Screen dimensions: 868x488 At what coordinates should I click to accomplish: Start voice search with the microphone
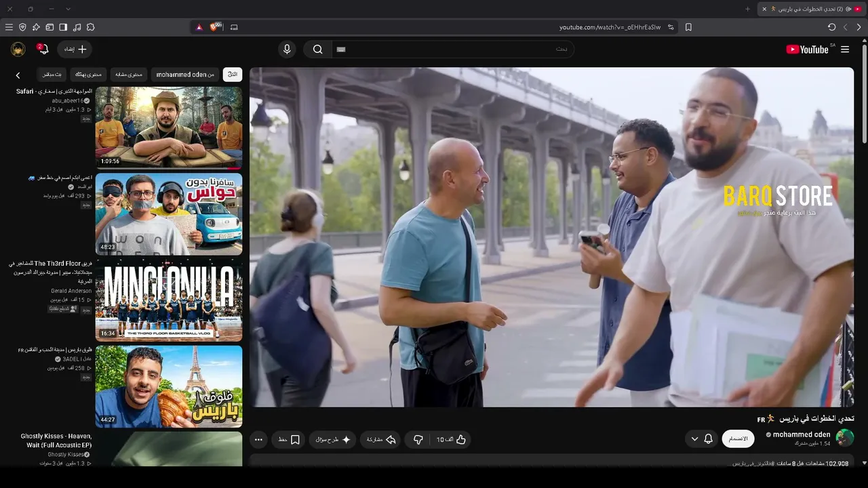pyautogui.click(x=287, y=49)
